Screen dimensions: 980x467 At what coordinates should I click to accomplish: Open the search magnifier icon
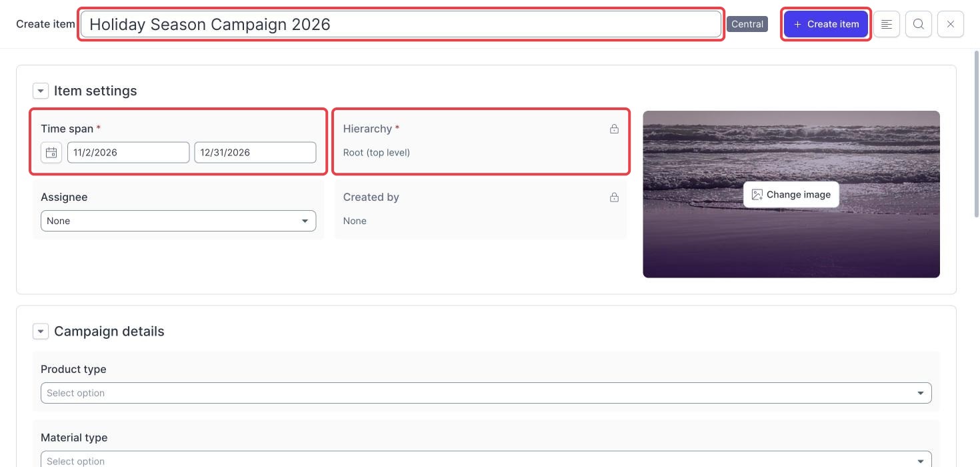(x=919, y=24)
